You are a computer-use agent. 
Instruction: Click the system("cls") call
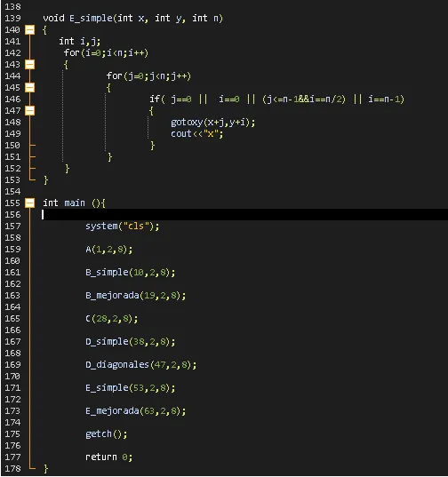click(123, 227)
